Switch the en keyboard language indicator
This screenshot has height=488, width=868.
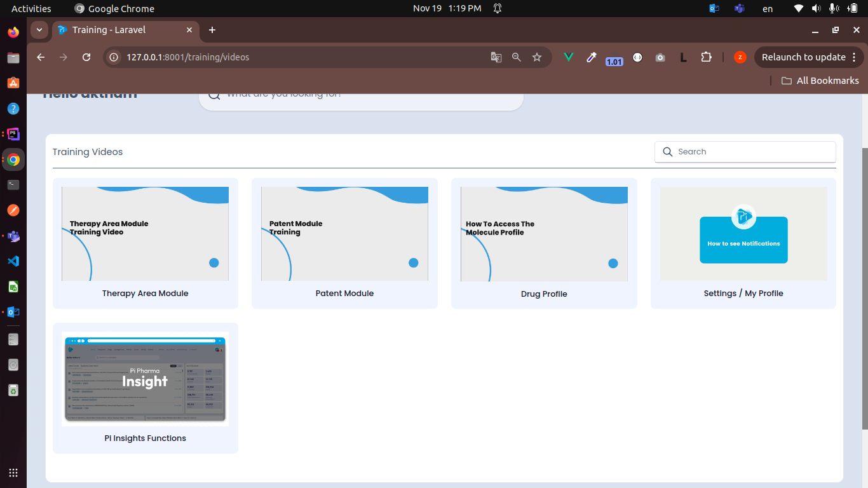(768, 8)
